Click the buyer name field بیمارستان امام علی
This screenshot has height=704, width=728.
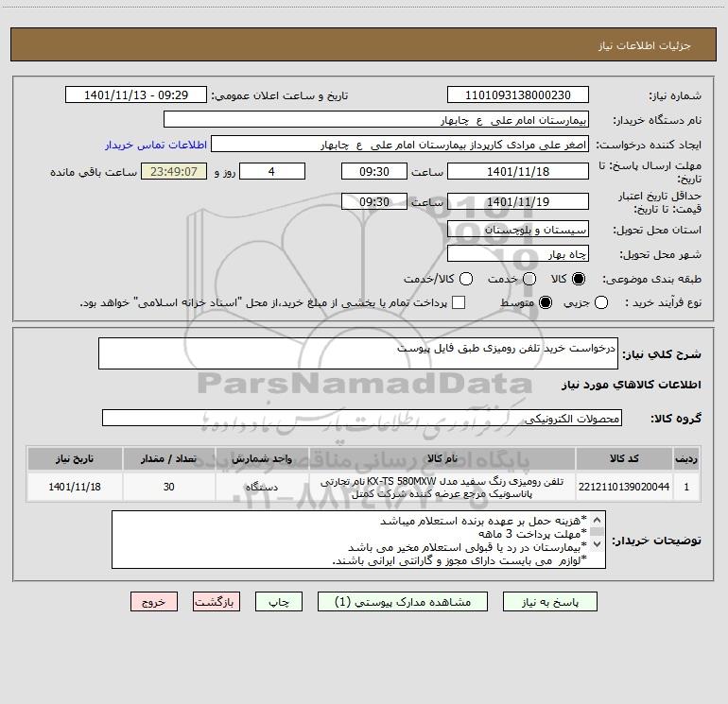[376, 120]
